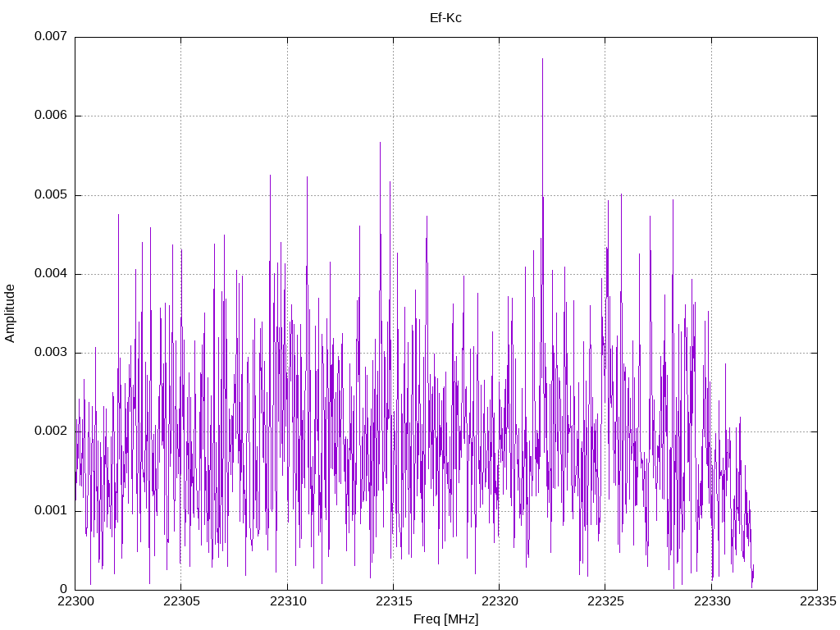Viewport: 840px width, 630px height.
Task: Click x-axis tick label 22310
Action: click(x=287, y=601)
